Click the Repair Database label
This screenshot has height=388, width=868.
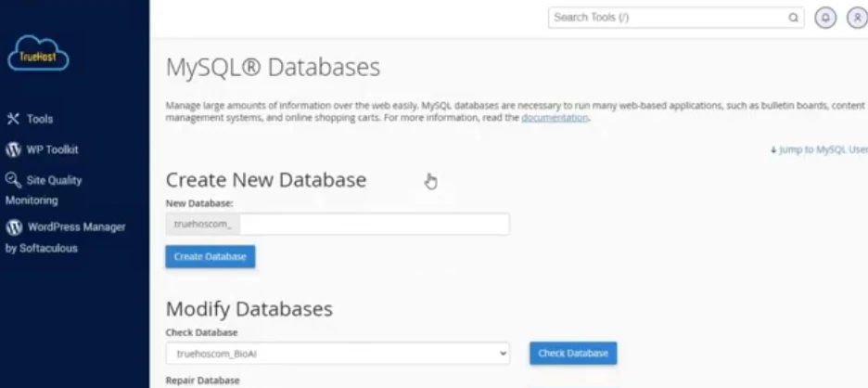pyautogui.click(x=202, y=381)
